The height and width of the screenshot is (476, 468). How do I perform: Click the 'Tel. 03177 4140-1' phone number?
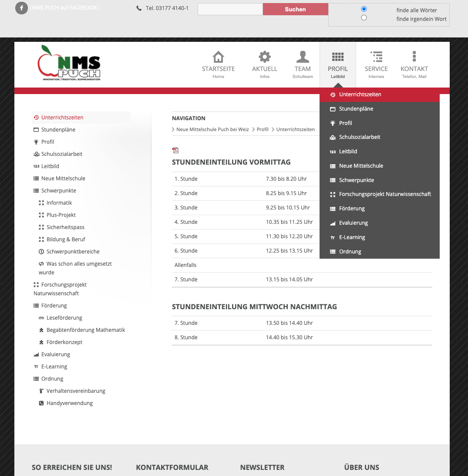point(167,8)
